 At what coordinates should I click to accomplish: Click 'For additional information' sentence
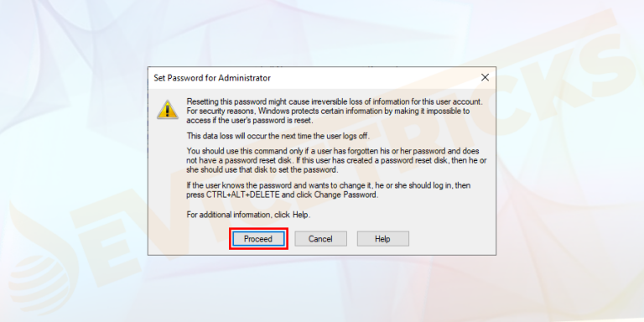pos(248,215)
